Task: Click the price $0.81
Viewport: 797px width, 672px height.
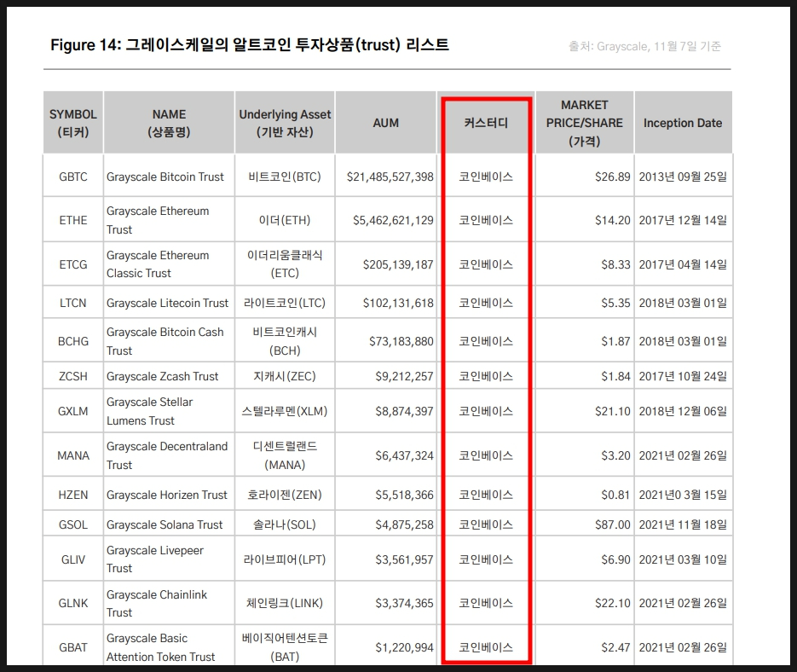Action: point(615,495)
